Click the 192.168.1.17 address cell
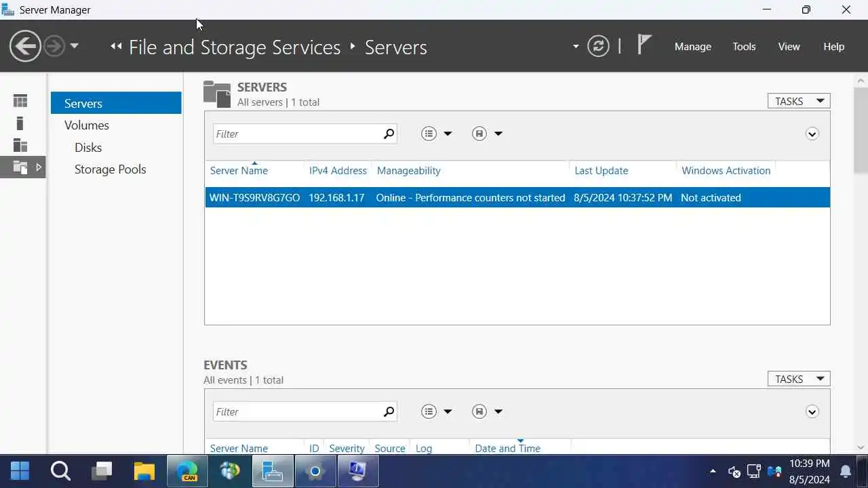This screenshot has height=488, width=868. (336, 198)
